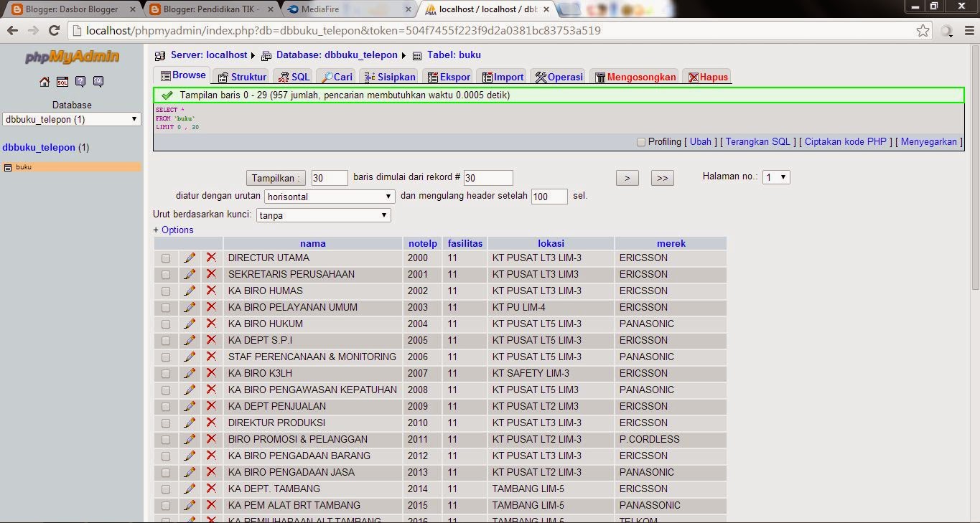Screen dimensions: 980x523
Task: Sort by the nama column header
Action: tap(313, 243)
